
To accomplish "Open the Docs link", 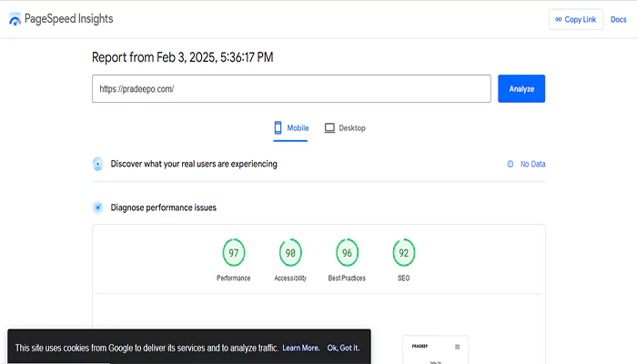I will click(618, 19).
